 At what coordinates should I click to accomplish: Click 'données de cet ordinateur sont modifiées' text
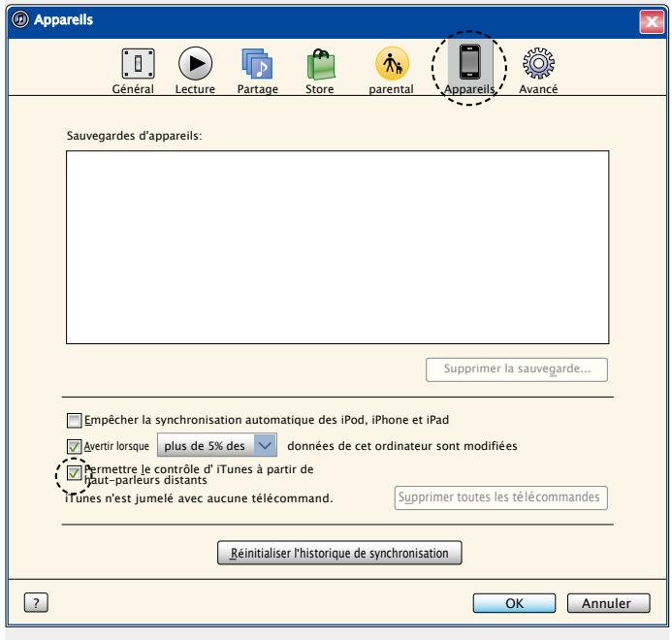click(x=402, y=446)
